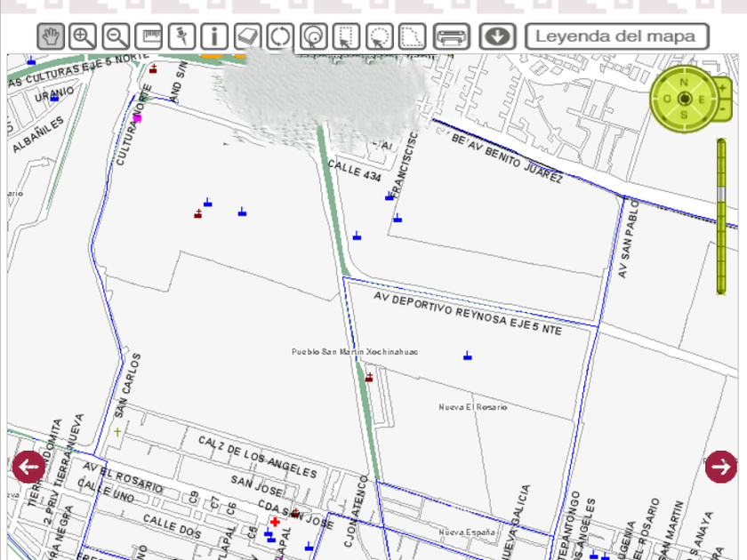Refresh the map with circular arrows
747x560 pixels.
[279, 36]
